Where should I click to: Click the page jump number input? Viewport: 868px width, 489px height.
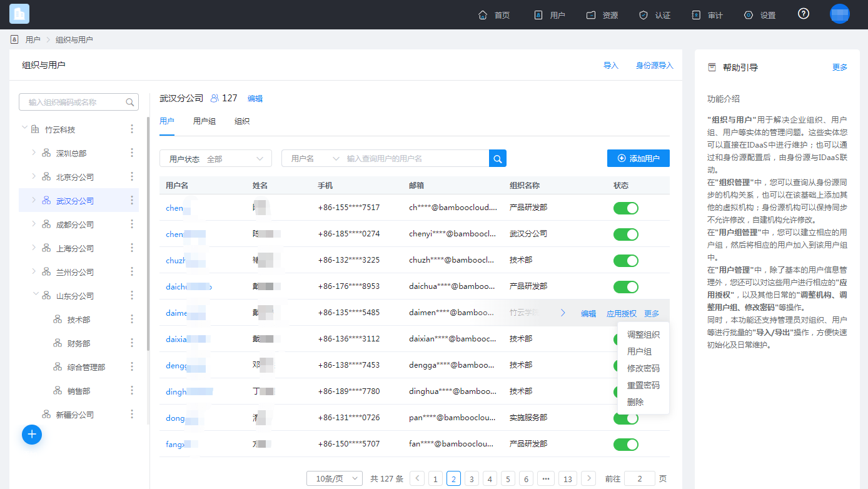[x=640, y=478]
